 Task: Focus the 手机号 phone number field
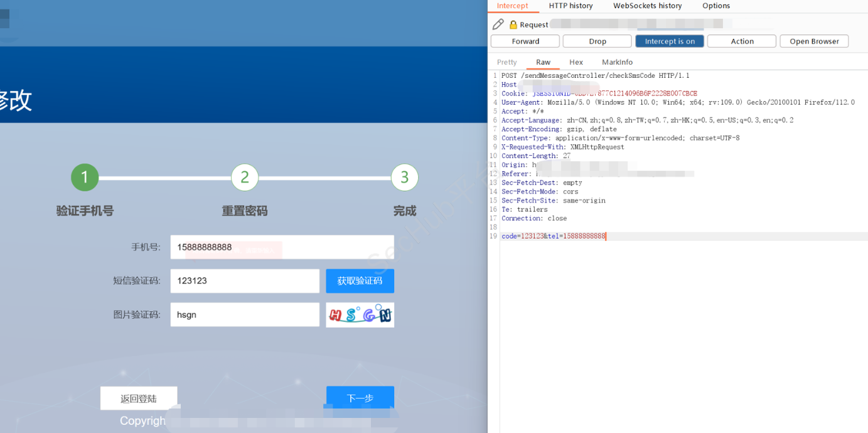282,247
